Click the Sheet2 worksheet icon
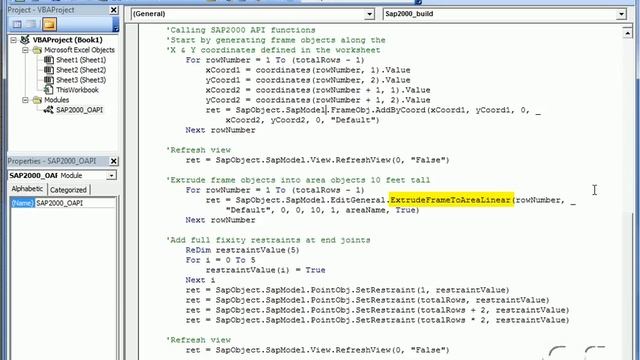 49,70
